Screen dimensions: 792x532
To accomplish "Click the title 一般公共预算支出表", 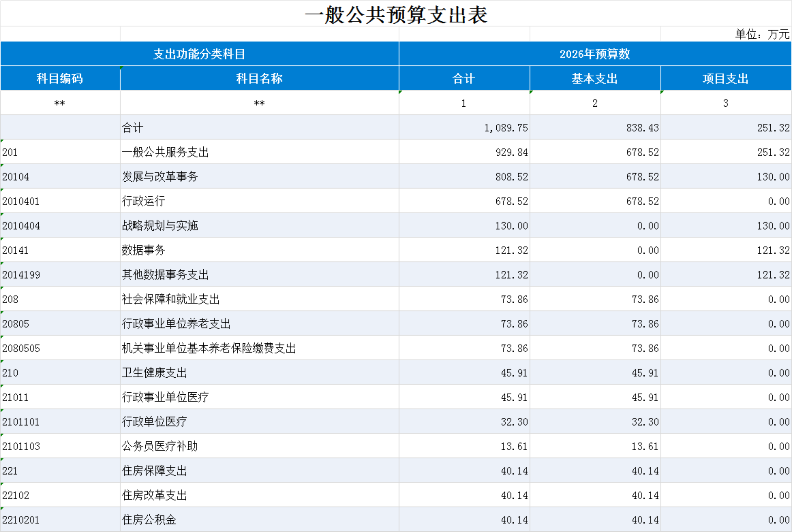I will tap(396, 15).
